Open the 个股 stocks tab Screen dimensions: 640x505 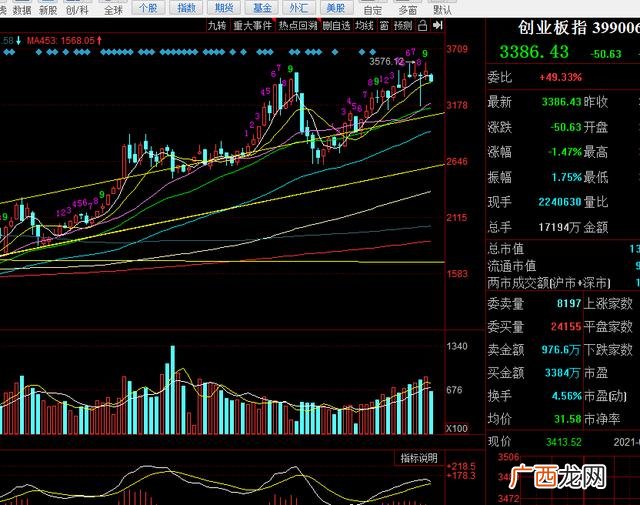point(148,7)
